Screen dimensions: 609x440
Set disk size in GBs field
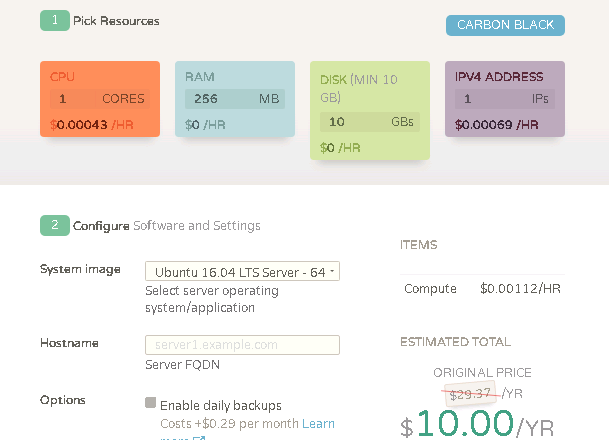(351, 122)
